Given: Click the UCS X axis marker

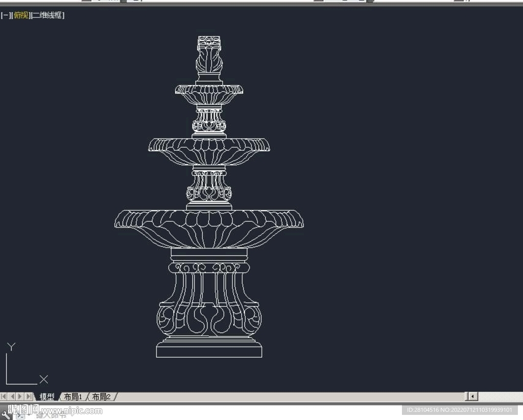Looking at the screenshot, I should pyautogui.click(x=44, y=379).
